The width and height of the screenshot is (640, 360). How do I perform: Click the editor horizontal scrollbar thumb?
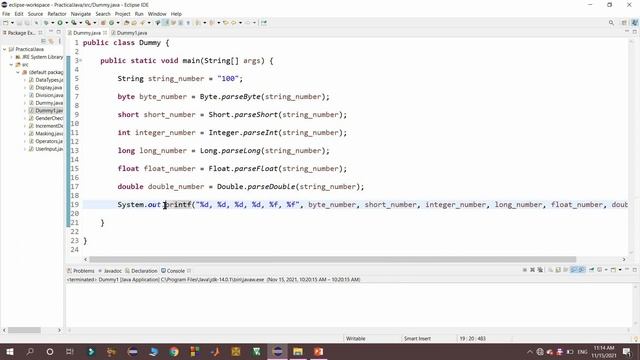pyautogui.click(x=333, y=259)
